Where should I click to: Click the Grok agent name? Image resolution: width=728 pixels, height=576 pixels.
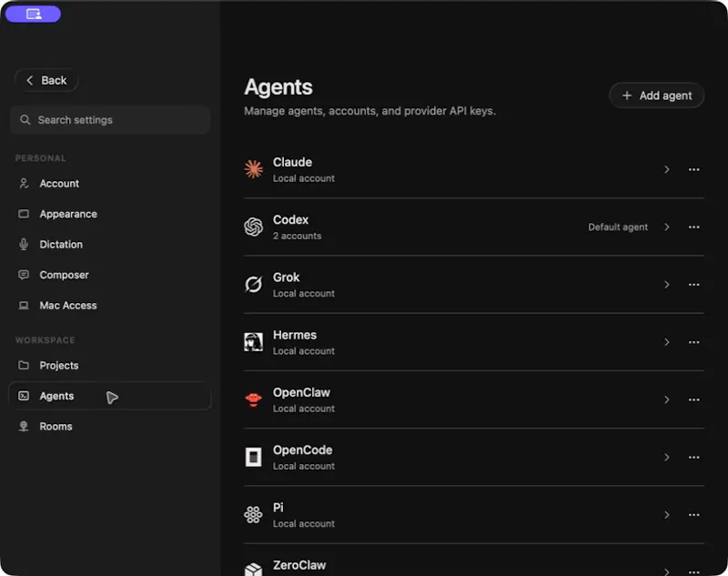286,278
